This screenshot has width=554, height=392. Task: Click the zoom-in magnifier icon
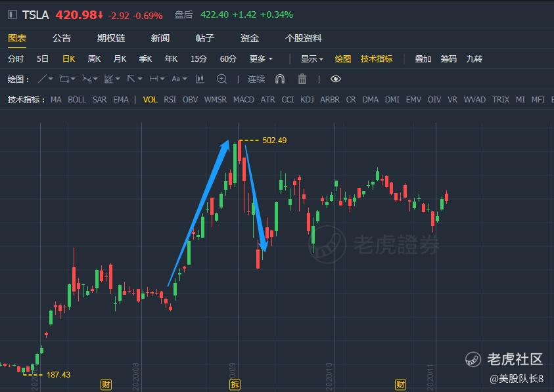221,79
